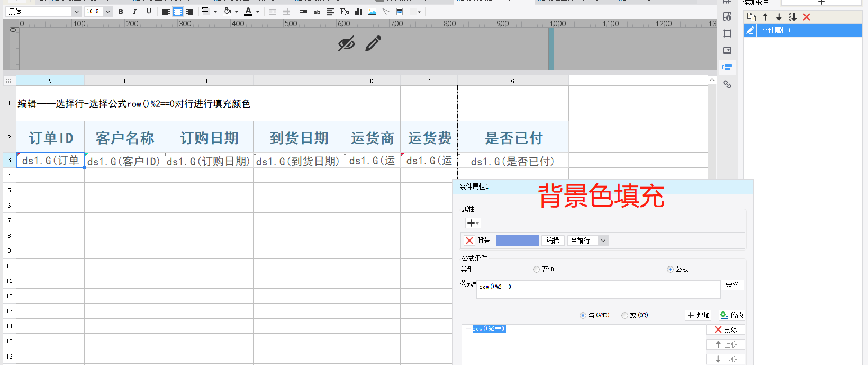Copy the condition attribute using the copy icon
The width and height of the screenshot is (868, 365).
point(752,17)
